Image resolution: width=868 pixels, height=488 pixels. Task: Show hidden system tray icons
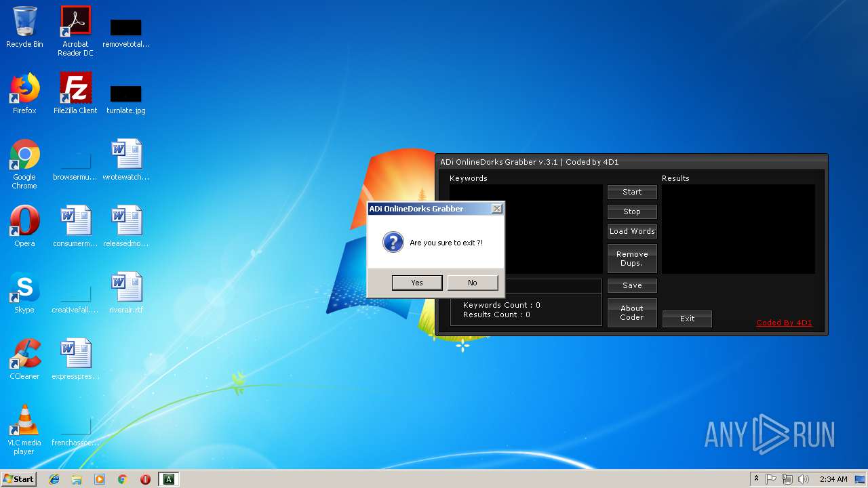click(756, 479)
